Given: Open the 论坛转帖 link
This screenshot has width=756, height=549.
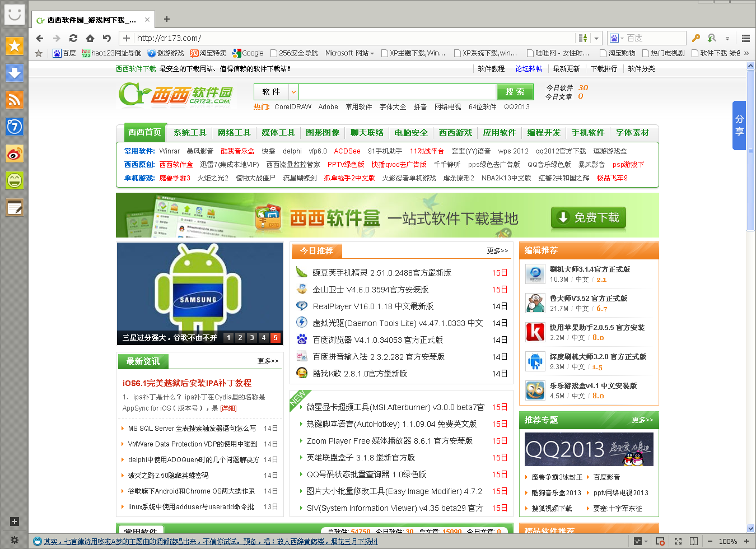Looking at the screenshot, I should 529,69.
